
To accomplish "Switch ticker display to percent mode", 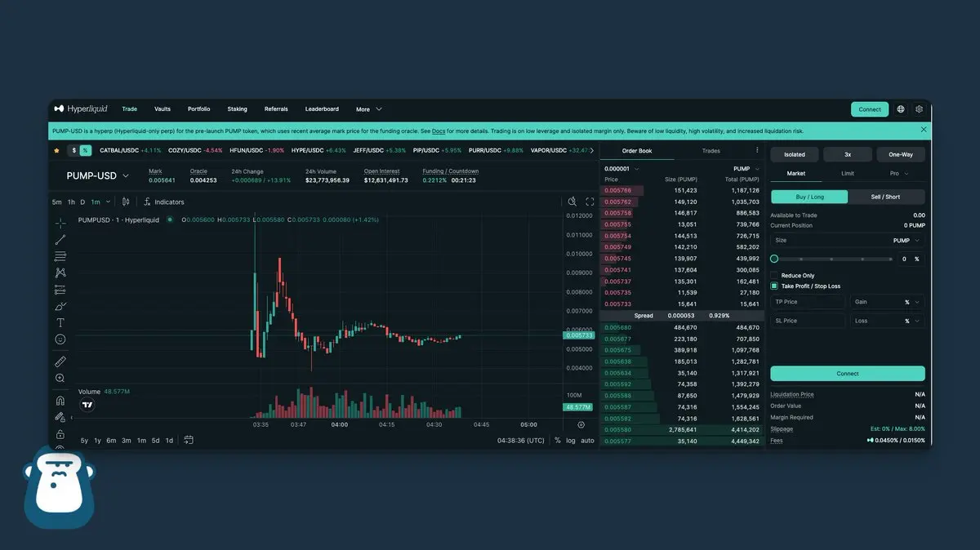I will tap(85, 150).
